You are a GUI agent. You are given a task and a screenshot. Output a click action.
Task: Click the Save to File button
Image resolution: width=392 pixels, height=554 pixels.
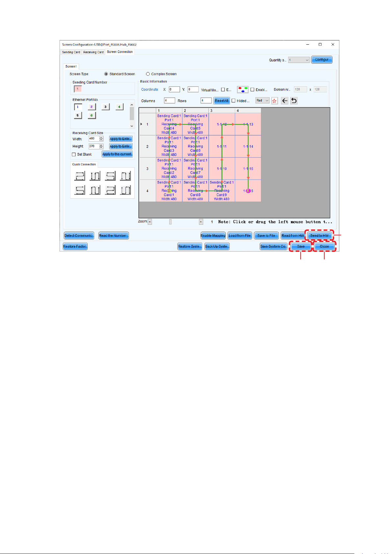266,235
